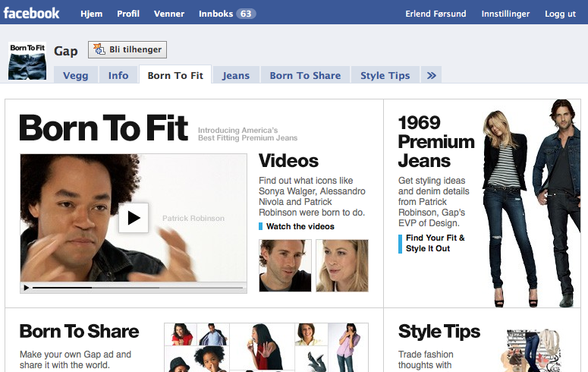588x372 pixels.
Task: Click the blonde female model image
Action: [508, 208]
